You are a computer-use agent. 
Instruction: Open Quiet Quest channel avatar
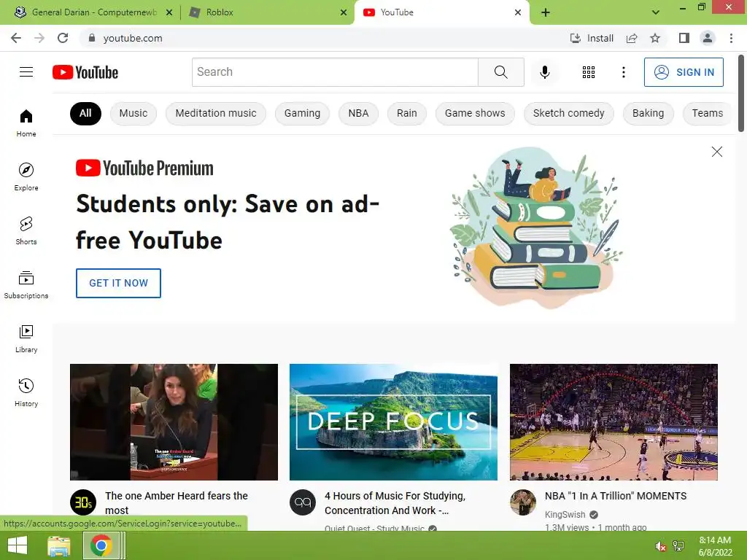point(303,502)
